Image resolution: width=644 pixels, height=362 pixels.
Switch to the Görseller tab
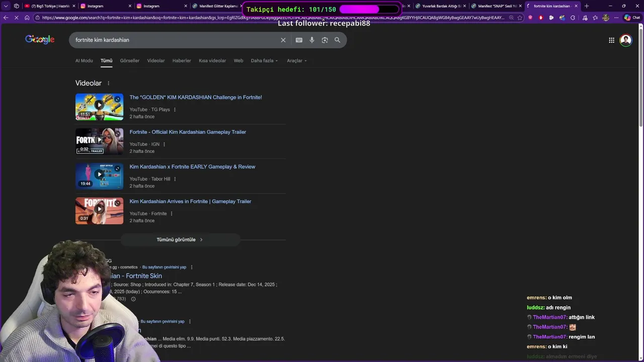click(130, 61)
